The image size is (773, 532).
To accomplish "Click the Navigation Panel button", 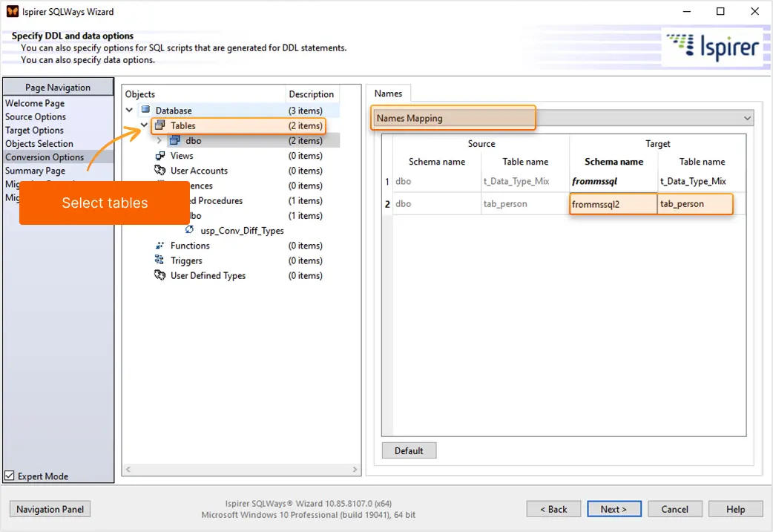I will [50, 509].
